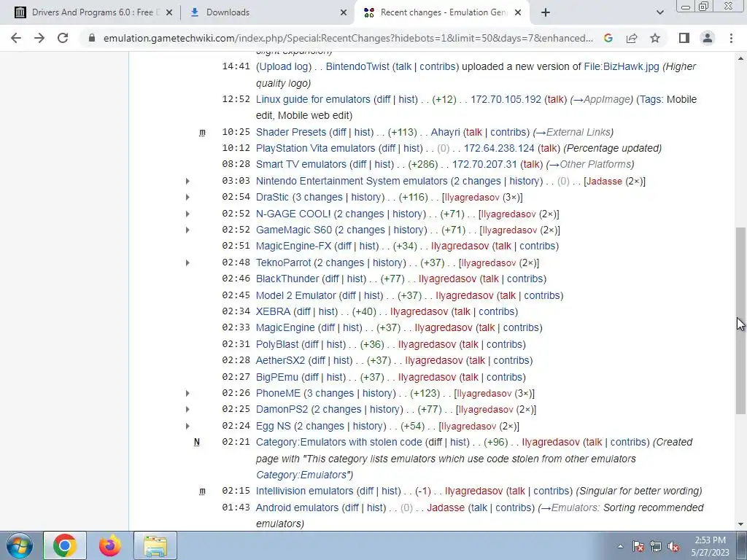Image resolution: width=747 pixels, height=560 pixels.
Task: Open BintendoTwist user page
Action: pyautogui.click(x=357, y=66)
